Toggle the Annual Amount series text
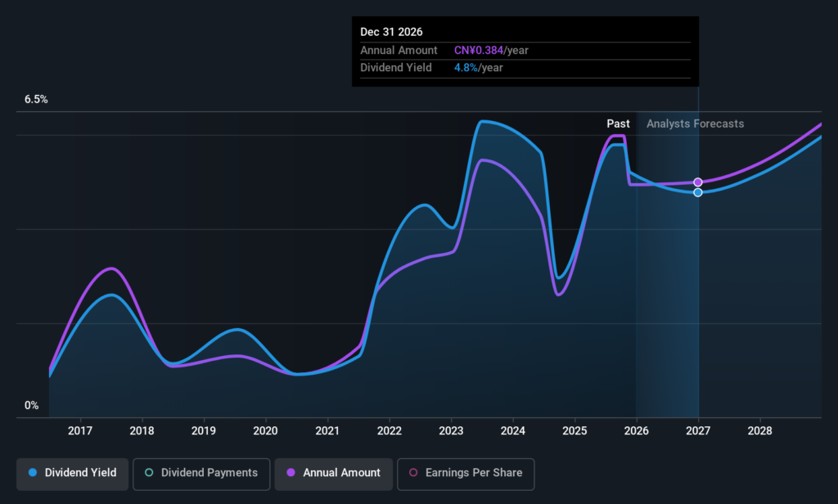838x504 pixels. tap(341, 473)
